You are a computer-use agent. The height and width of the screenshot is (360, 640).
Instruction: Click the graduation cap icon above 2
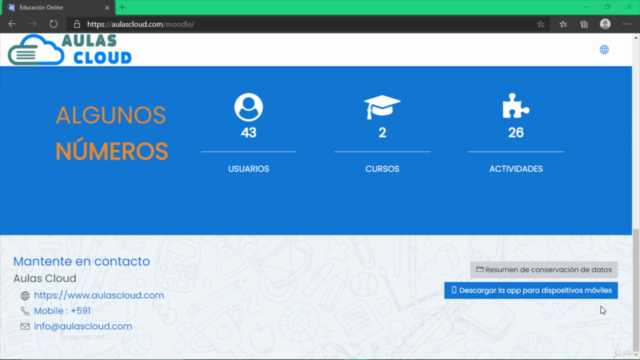382,107
